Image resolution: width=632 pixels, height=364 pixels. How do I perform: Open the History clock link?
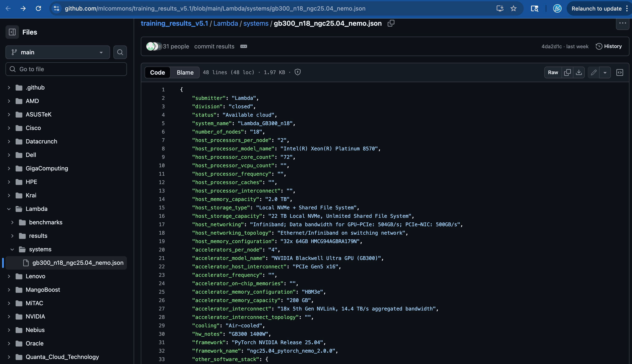[609, 46]
